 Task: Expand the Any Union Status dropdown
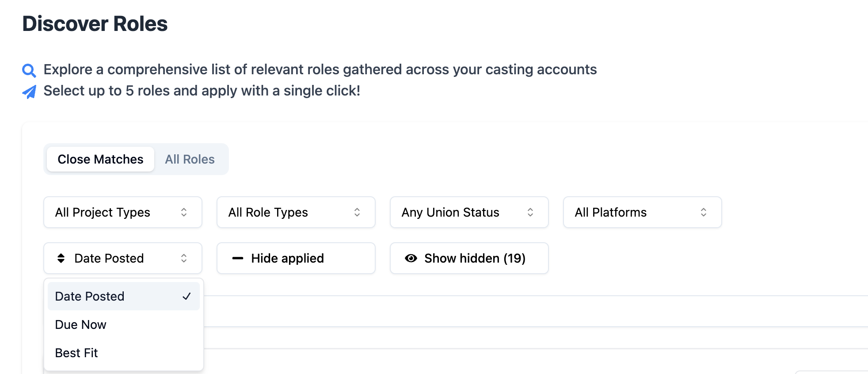469,212
